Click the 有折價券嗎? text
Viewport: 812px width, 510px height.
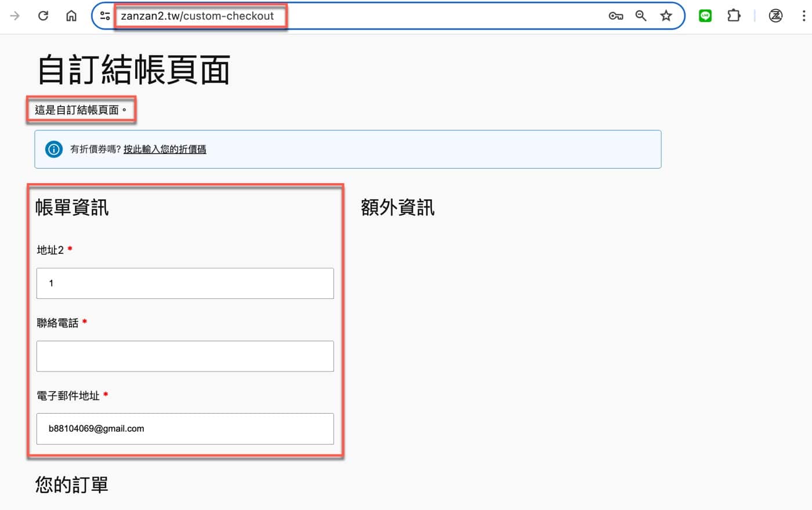[96, 150]
